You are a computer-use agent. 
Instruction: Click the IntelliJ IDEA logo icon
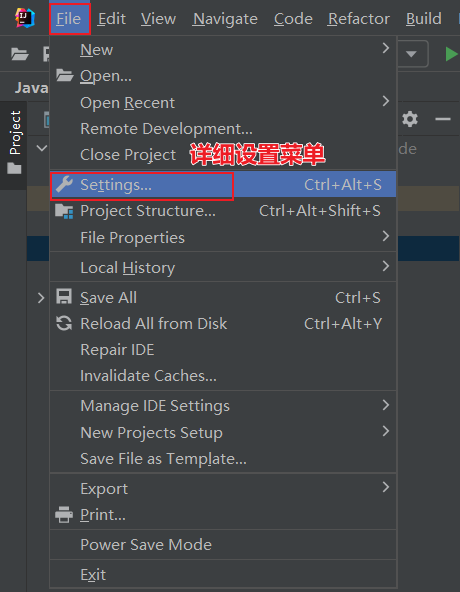pyautogui.click(x=25, y=18)
